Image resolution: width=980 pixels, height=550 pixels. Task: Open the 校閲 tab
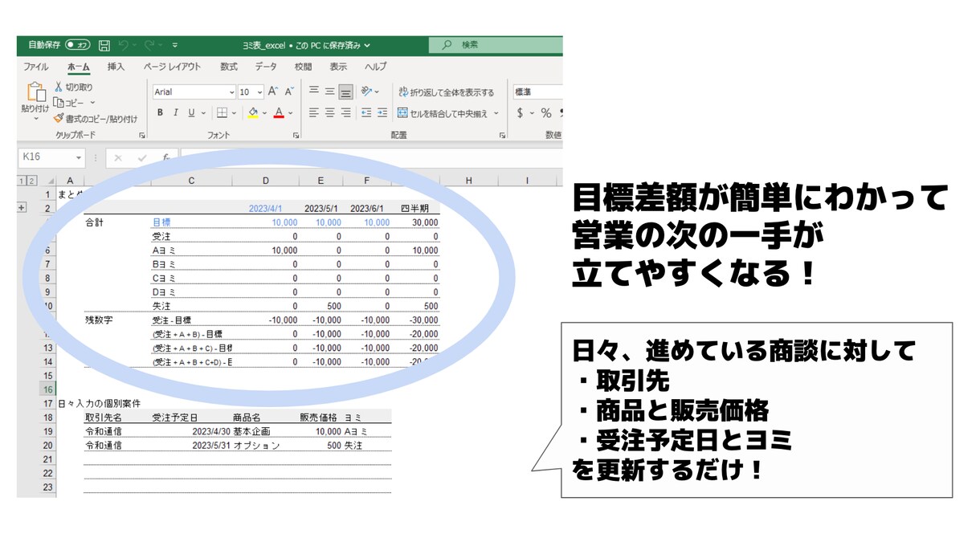[x=304, y=67]
